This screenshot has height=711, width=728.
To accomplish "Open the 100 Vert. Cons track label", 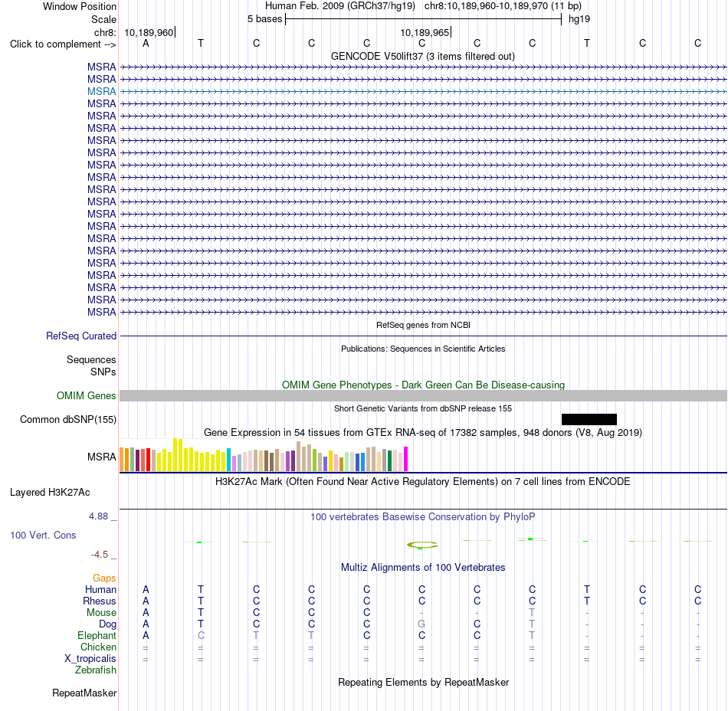I will click(43, 535).
